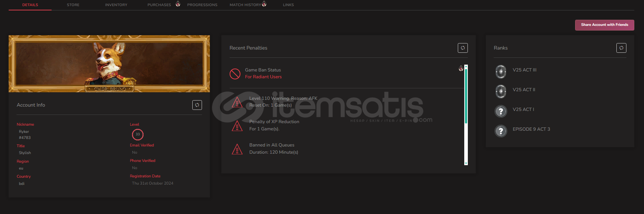Click registration date 'Thu 31st October 2024'

coord(152,183)
